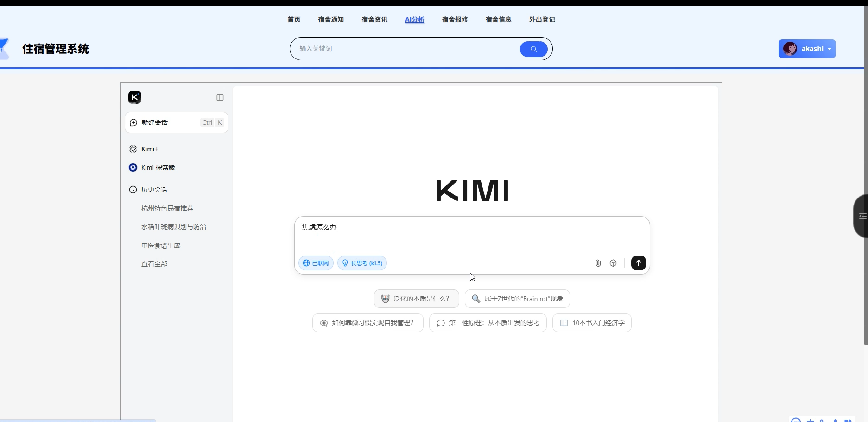Viewport: 868px width, 422px height.
Task: Click the 历史会话 clock icon
Action: 133,190
